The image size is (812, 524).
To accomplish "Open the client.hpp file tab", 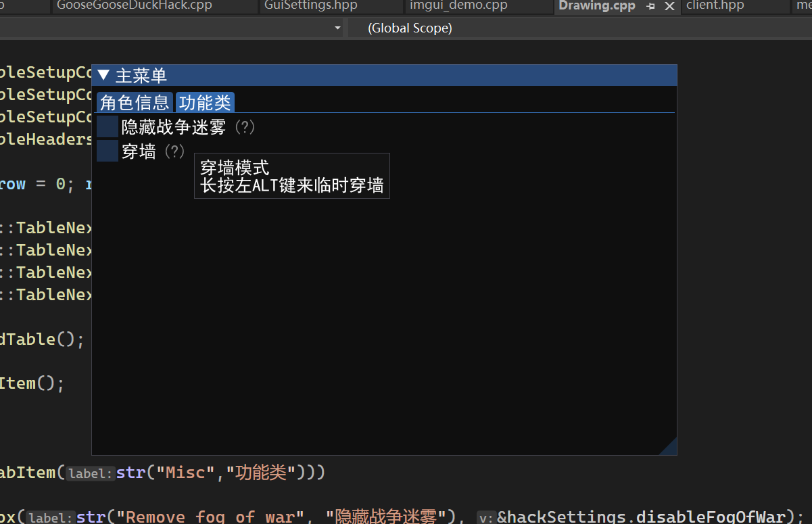I will click(715, 6).
